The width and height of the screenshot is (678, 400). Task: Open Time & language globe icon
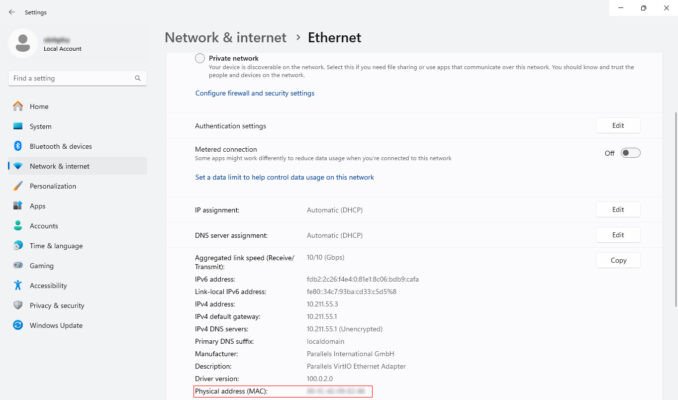18,245
